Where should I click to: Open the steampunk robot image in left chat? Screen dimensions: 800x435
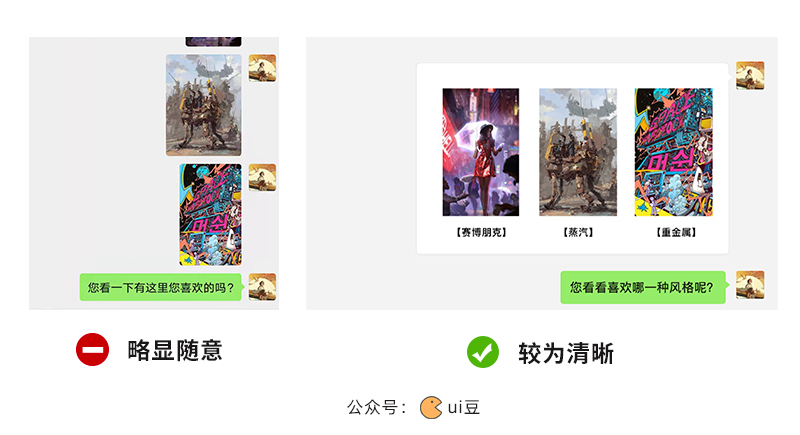[204, 105]
